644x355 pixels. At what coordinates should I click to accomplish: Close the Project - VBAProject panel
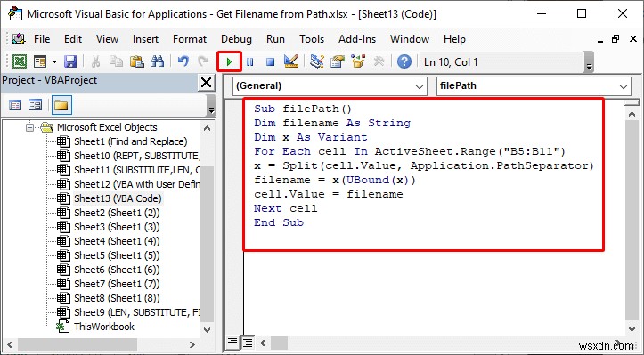point(206,83)
